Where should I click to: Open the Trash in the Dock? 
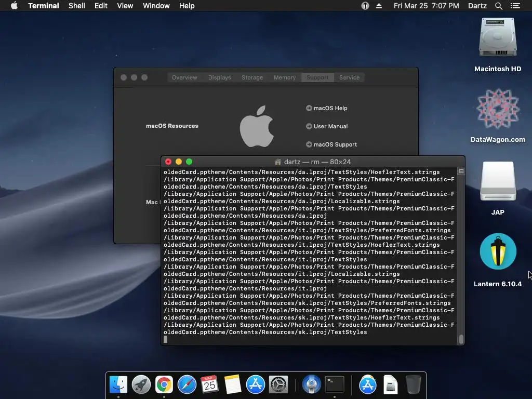414,385
